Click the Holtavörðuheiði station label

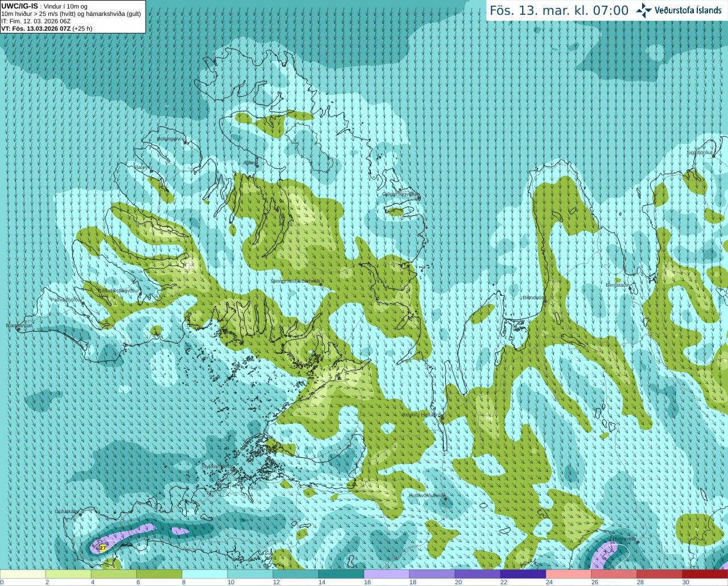pos(427,496)
